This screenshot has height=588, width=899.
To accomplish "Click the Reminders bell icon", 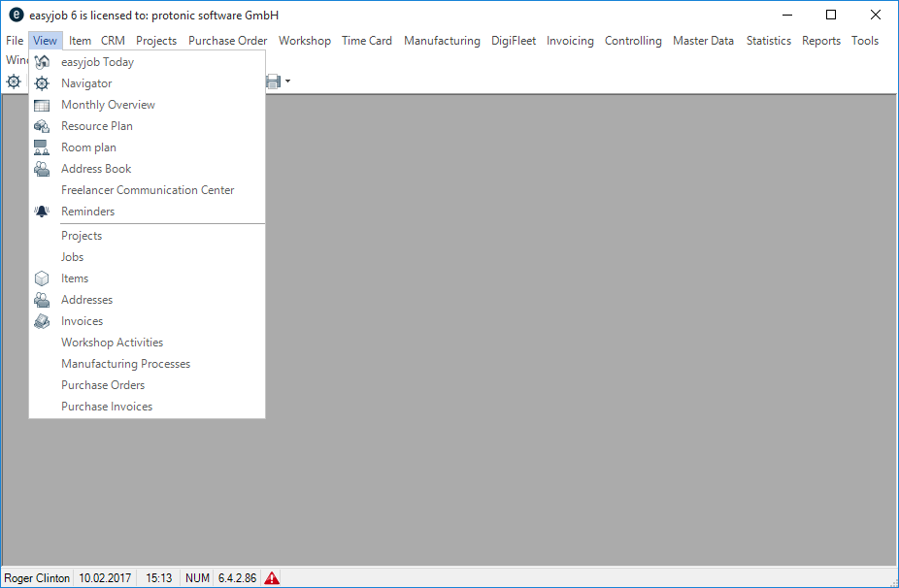I will (42, 212).
